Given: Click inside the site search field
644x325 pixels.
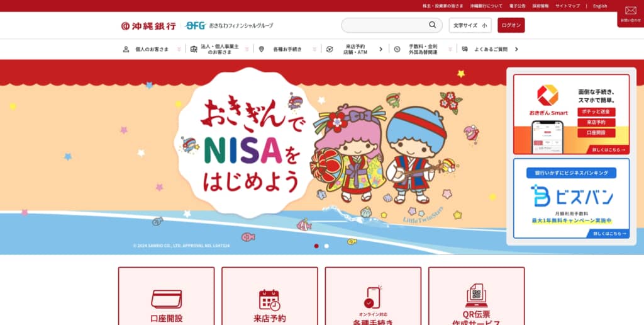Looking at the screenshot, I should [386, 25].
